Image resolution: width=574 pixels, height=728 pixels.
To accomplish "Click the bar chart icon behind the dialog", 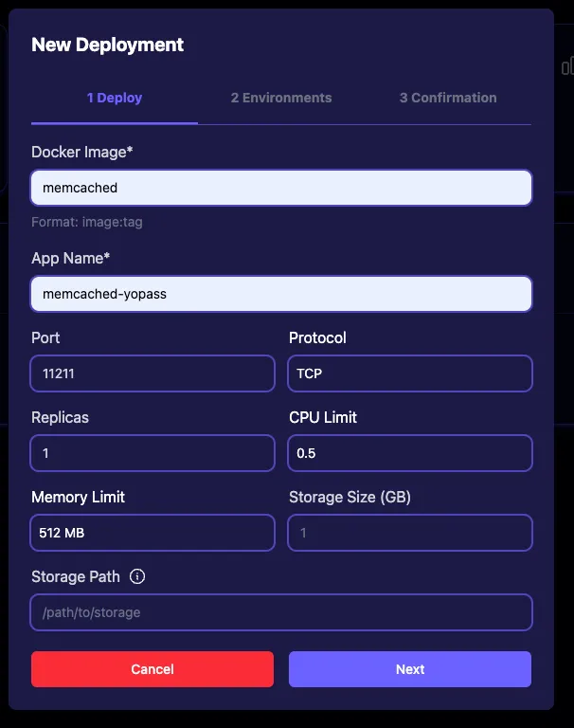I will [567, 66].
